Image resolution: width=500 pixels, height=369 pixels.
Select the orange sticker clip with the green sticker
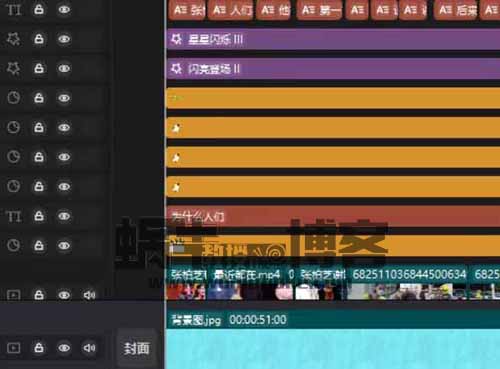[333, 98]
